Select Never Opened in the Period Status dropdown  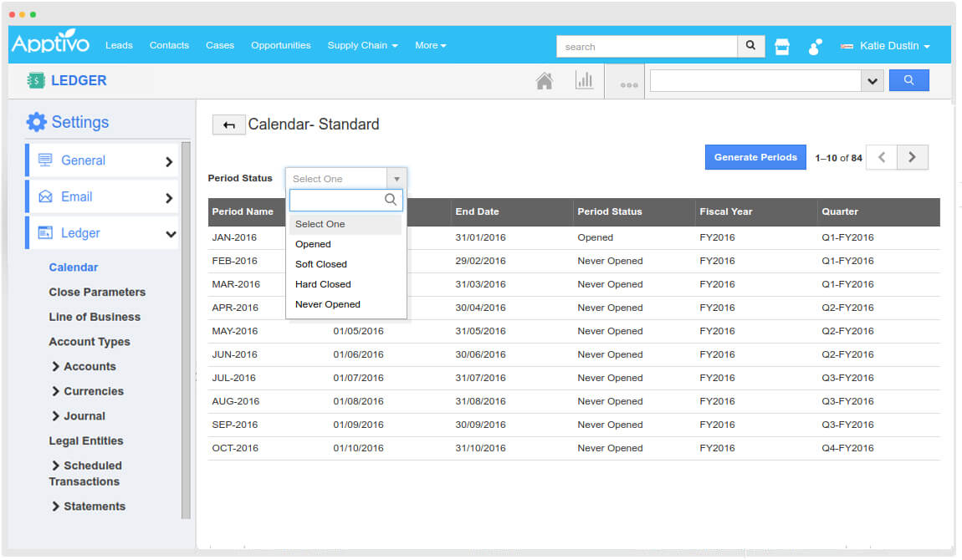pos(327,304)
